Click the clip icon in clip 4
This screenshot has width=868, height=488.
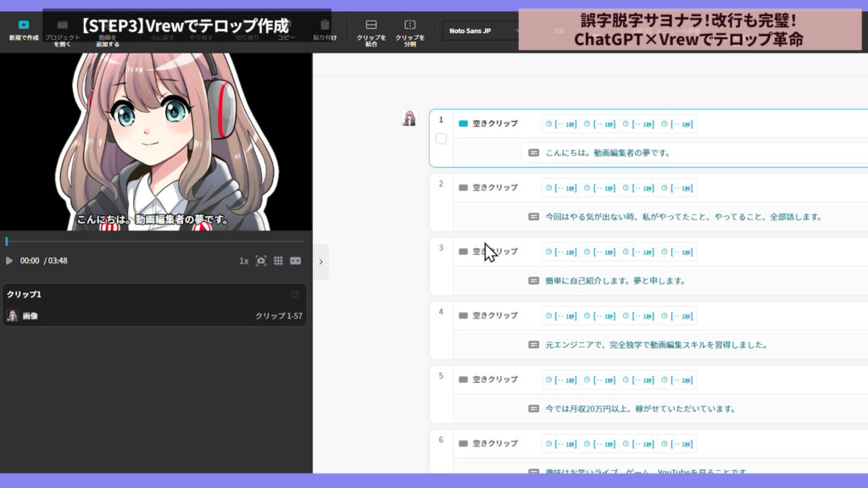(x=464, y=315)
